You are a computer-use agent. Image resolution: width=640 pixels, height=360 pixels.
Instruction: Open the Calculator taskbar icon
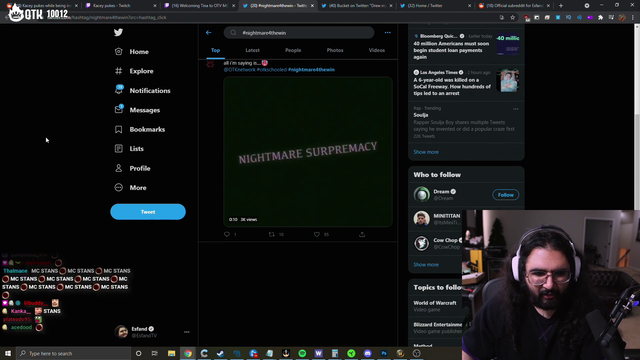(335, 353)
